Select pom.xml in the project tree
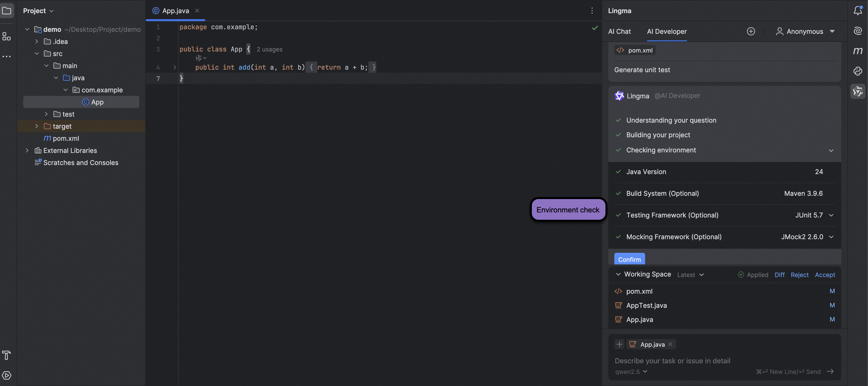 click(x=61, y=138)
